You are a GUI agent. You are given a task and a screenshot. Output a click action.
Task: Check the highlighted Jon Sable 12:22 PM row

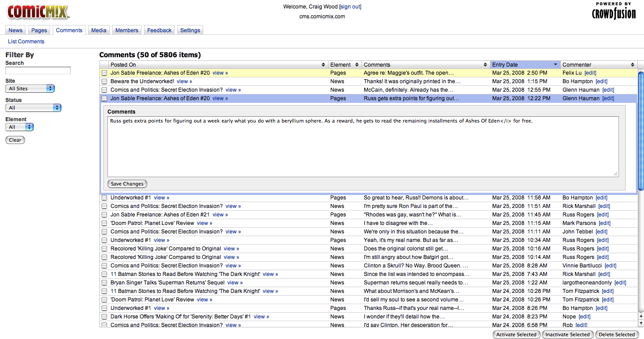tap(104, 98)
